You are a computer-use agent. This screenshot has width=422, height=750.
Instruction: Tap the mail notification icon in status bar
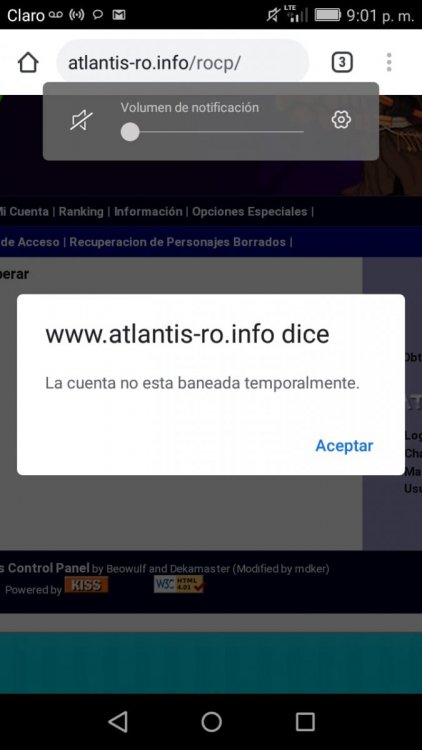tap(118, 15)
